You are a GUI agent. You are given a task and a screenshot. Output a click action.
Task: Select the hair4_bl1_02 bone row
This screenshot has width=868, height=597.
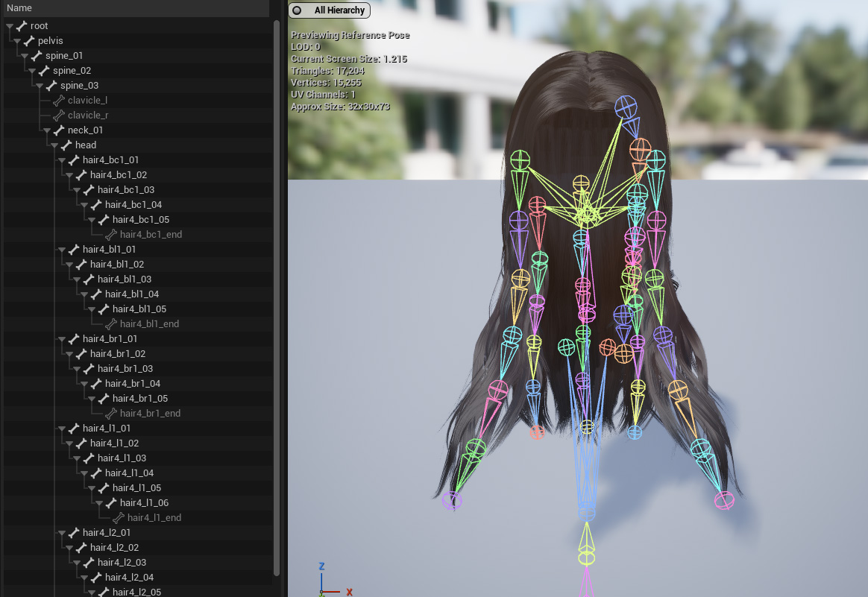(137, 265)
